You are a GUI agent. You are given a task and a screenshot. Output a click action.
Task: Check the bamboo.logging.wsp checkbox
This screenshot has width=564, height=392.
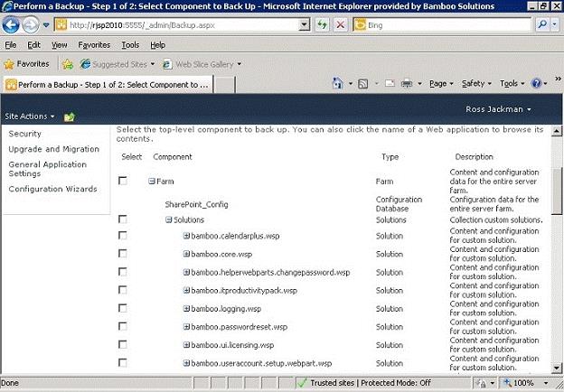123,308
